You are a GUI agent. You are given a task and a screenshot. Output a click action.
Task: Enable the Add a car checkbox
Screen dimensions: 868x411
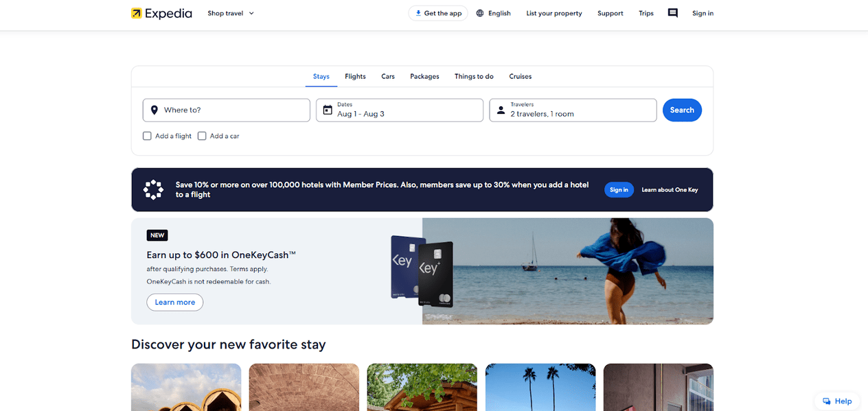coord(202,136)
